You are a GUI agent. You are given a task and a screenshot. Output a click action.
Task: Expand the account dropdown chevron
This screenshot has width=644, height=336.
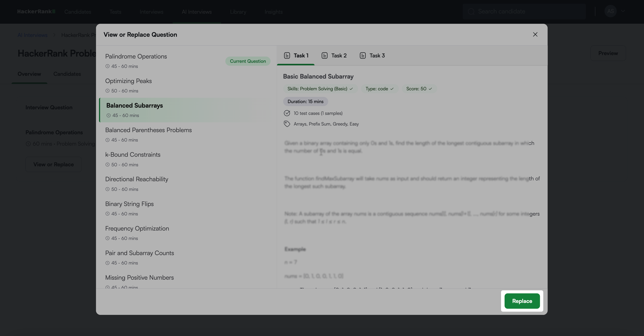[623, 11]
